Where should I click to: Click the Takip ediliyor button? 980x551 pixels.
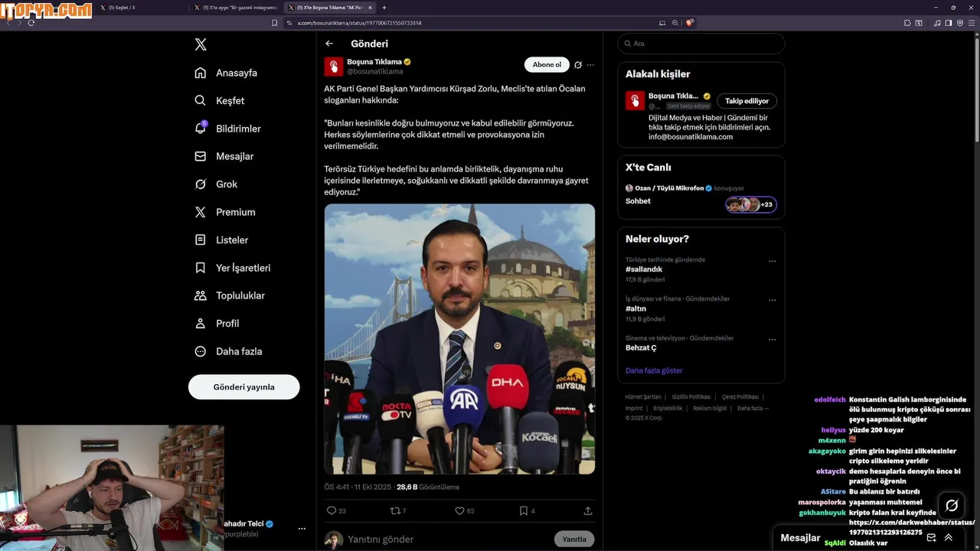click(747, 101)
